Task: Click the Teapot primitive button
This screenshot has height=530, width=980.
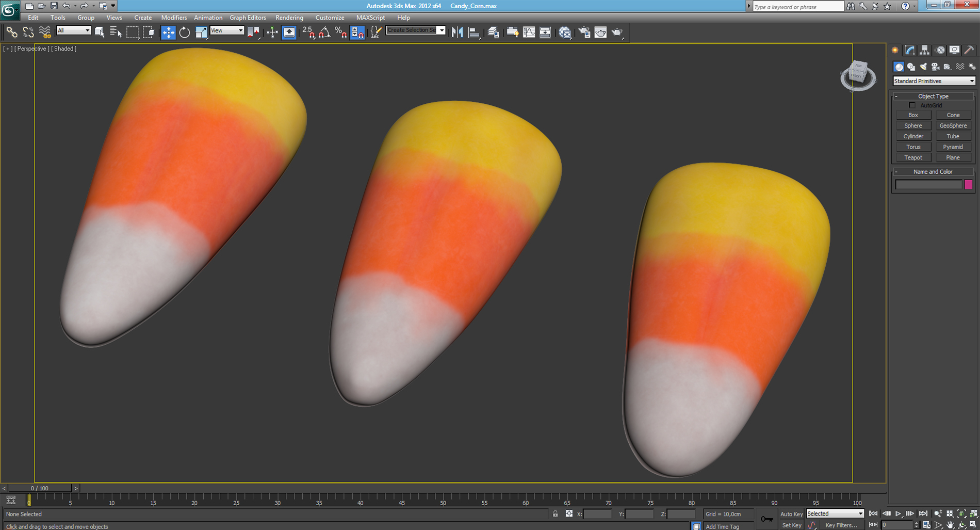Action: pyautogui.click(x=913, y=157)
